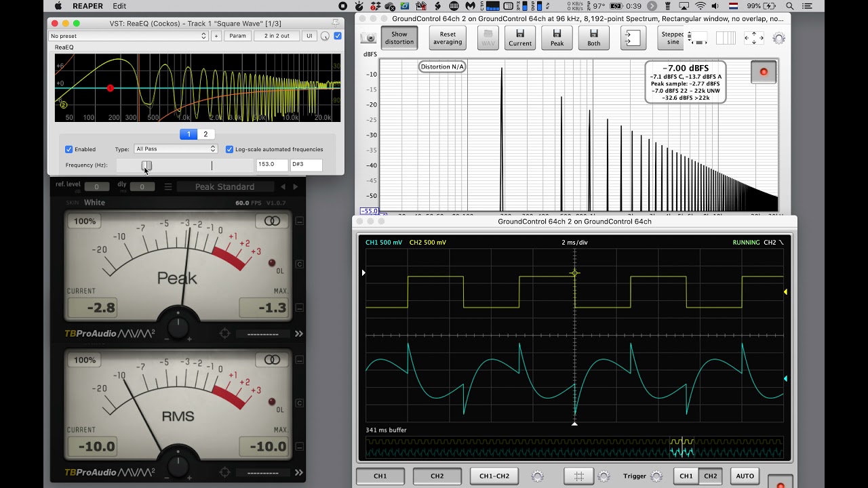Open the Trigger settings gear
Viewport: 868px width, 488px height.
656,476
